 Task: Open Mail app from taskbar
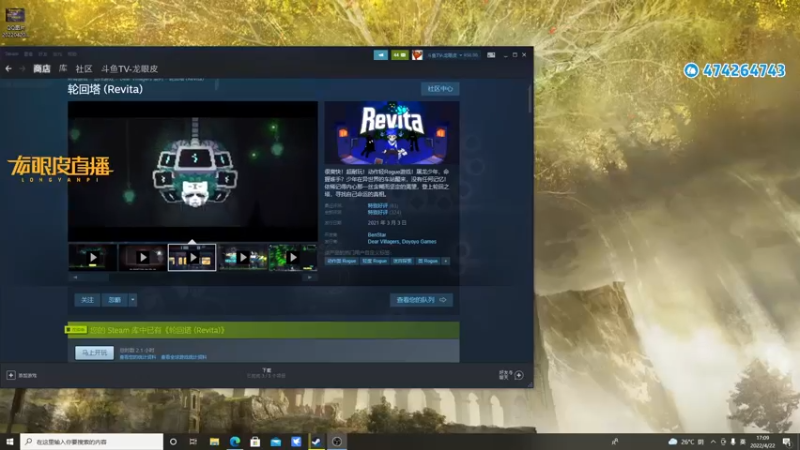click(276, 441)
